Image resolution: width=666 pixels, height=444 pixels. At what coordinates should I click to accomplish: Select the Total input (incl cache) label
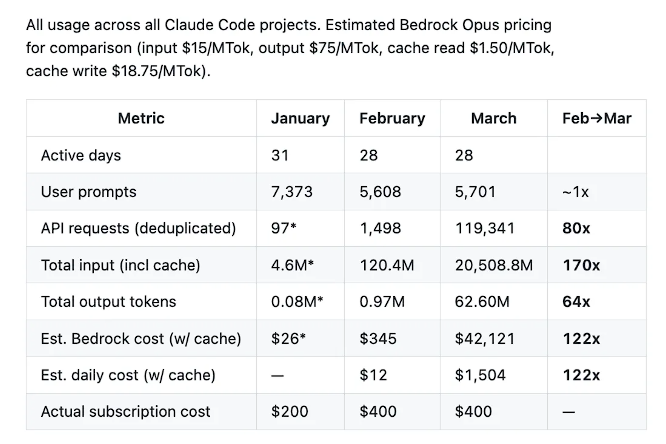tap(120, 265)
